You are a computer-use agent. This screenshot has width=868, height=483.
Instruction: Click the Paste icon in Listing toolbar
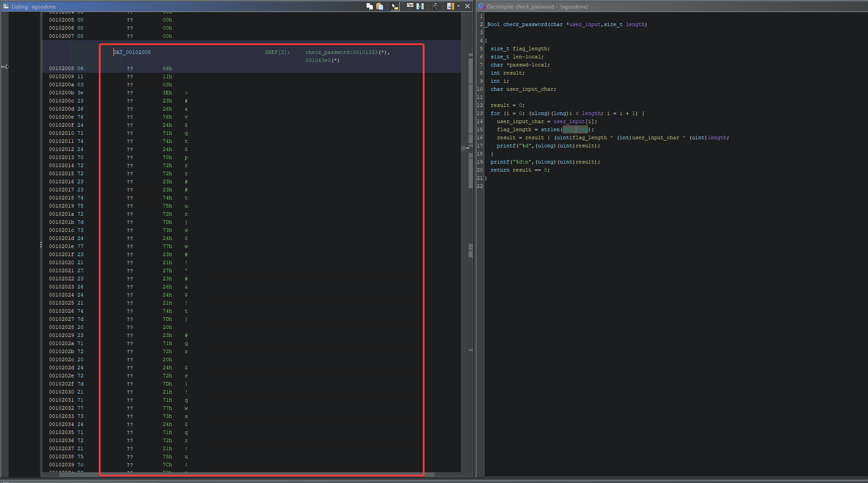(x=380, y=6)
